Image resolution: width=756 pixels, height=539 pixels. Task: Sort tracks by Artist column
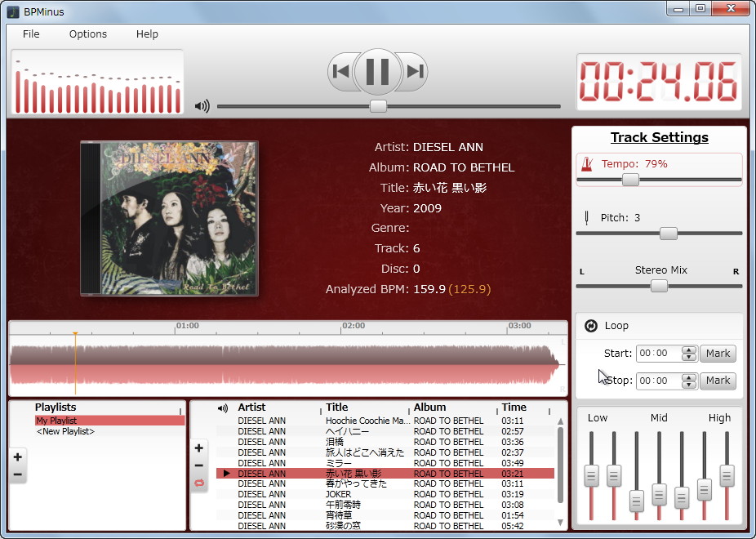coord(251,408)
